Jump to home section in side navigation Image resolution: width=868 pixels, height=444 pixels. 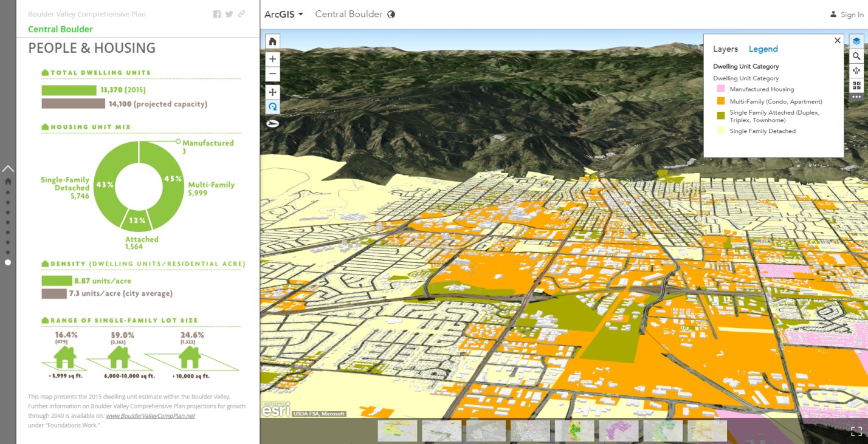[8, 181]
